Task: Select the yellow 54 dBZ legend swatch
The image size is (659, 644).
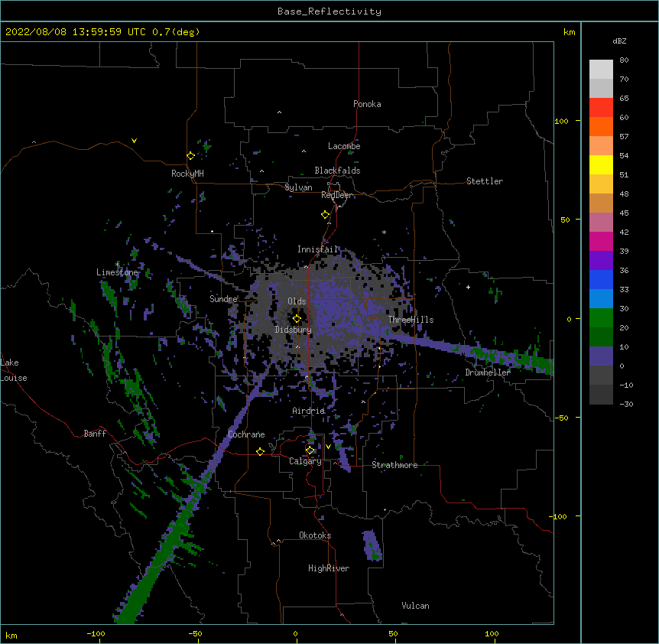Action: click(x=601, y=164)
